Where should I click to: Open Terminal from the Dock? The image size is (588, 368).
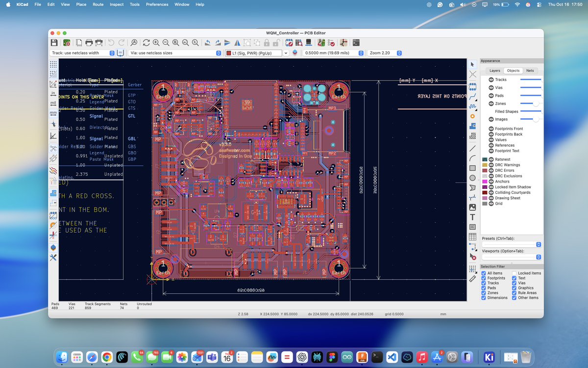point(376,357)
